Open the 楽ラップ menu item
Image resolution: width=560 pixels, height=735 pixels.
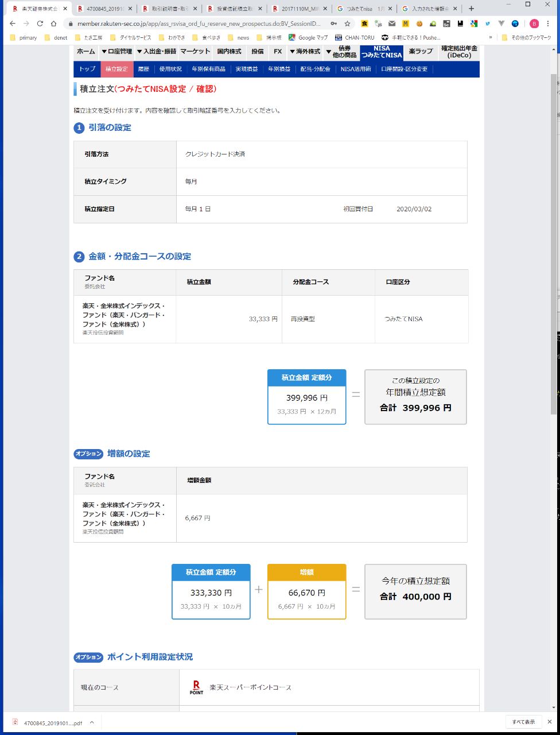pos(421,51)
